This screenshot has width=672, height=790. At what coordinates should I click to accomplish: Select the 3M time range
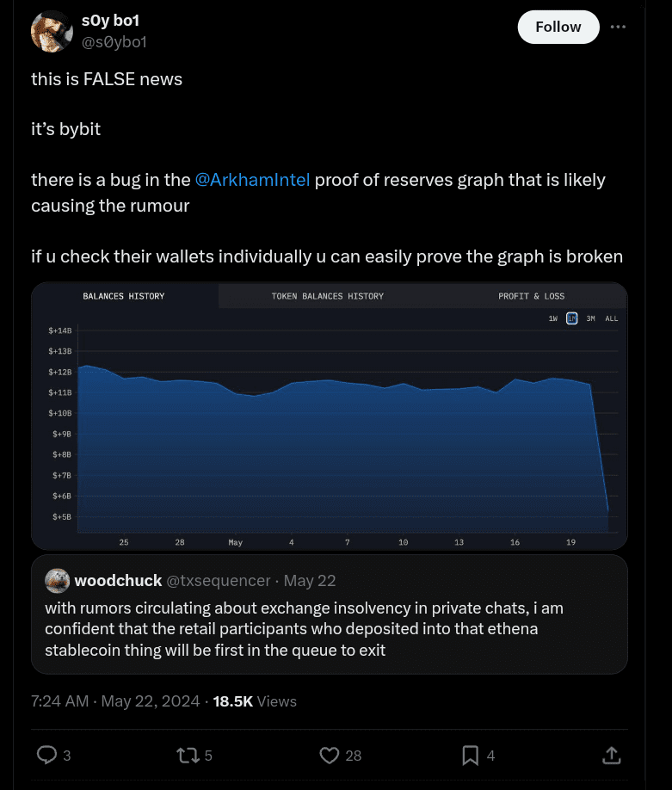(x=591, y=318)
